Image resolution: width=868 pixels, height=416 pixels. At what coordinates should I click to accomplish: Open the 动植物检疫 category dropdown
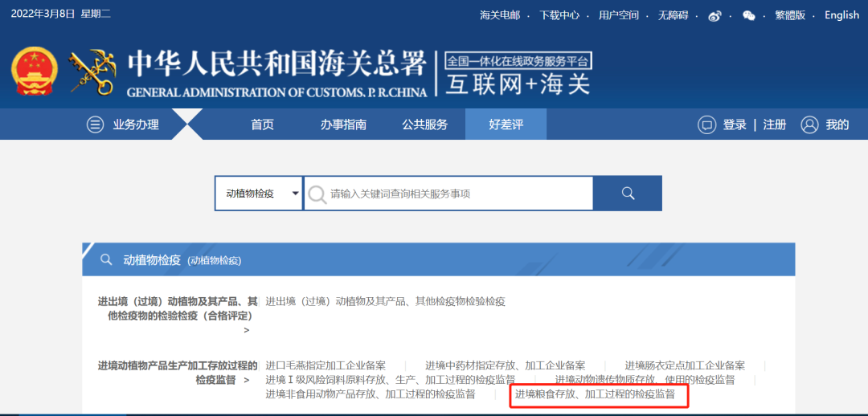click(x=259, y=194)
